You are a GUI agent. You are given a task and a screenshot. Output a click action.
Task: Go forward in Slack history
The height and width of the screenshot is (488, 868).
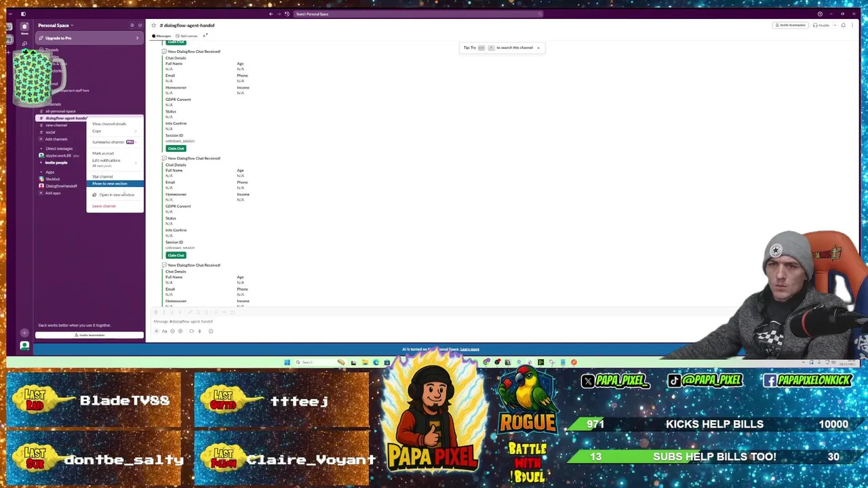pos(279,14)
